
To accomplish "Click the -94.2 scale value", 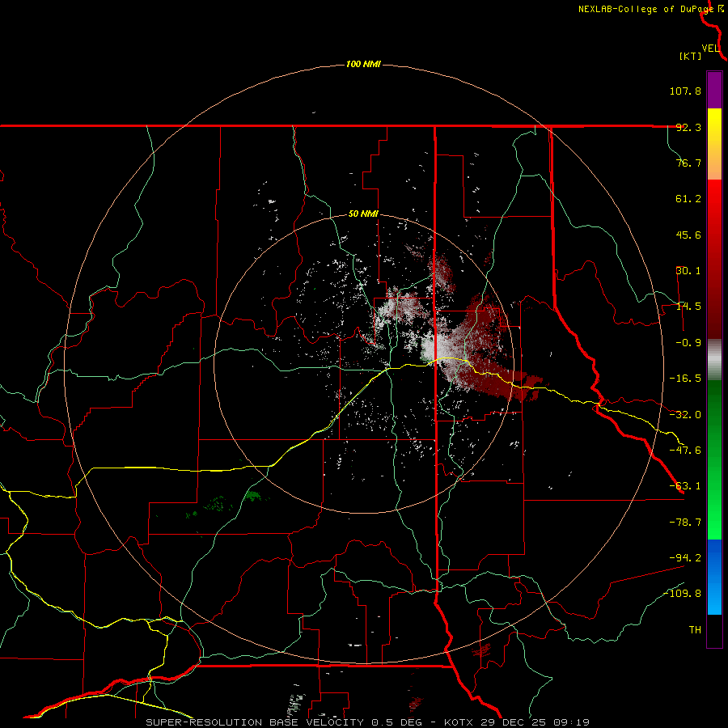I will point(685,557).
